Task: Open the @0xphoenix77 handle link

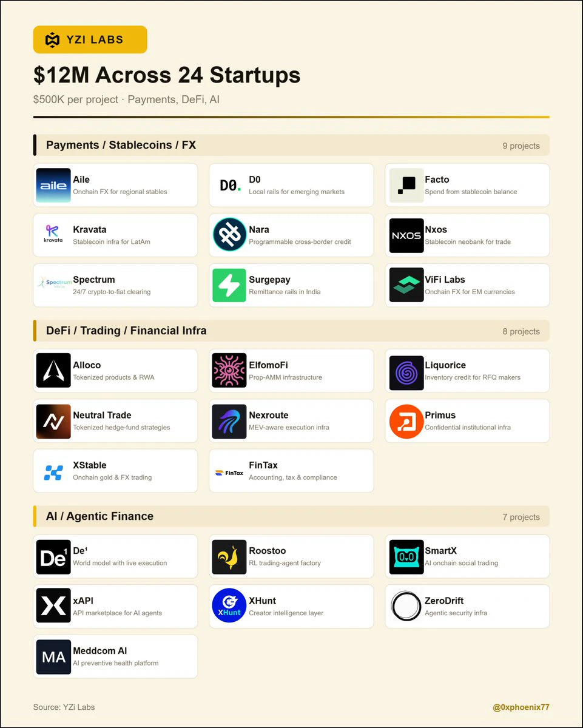Action: [521, 707]
